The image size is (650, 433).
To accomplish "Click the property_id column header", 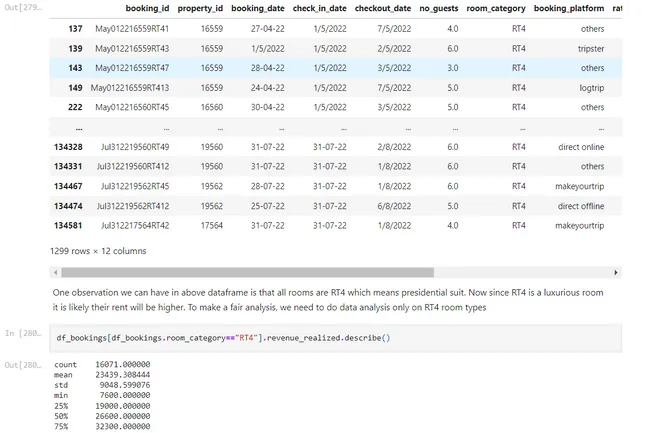I will click(200, 8).
